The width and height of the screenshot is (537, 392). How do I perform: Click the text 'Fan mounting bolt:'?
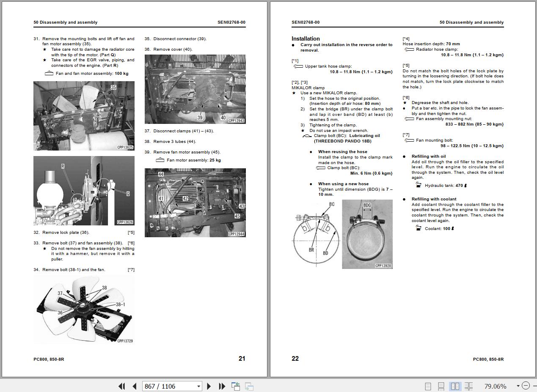tap(435, 140)
